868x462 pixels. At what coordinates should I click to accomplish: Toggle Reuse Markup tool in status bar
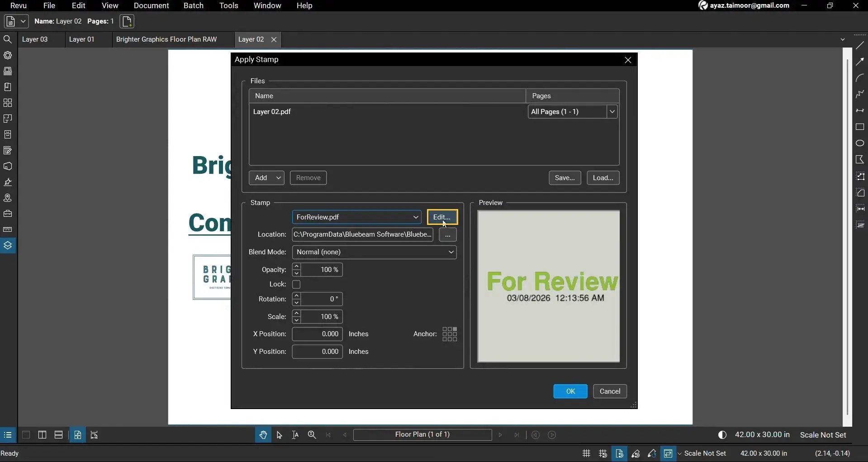652,453
